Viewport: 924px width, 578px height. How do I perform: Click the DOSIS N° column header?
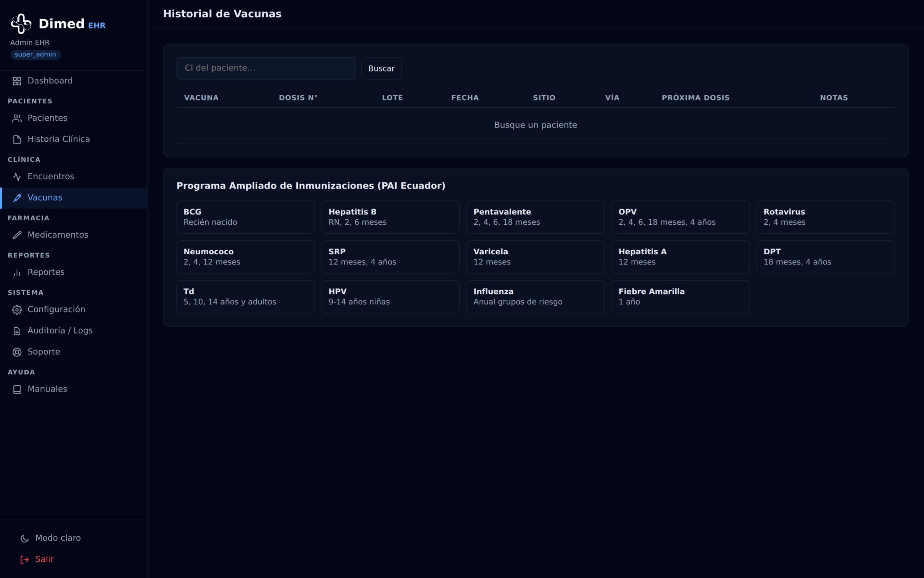[x=298, y=98]
